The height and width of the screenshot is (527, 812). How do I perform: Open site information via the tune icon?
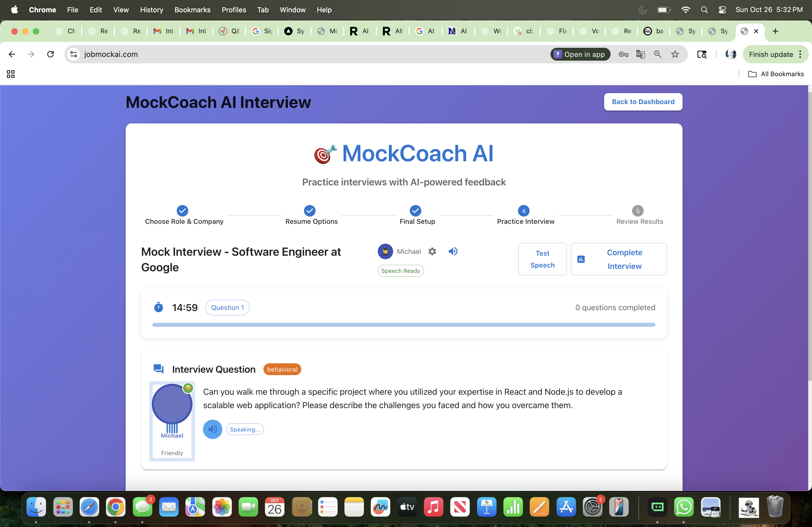[x=73, y=54]
